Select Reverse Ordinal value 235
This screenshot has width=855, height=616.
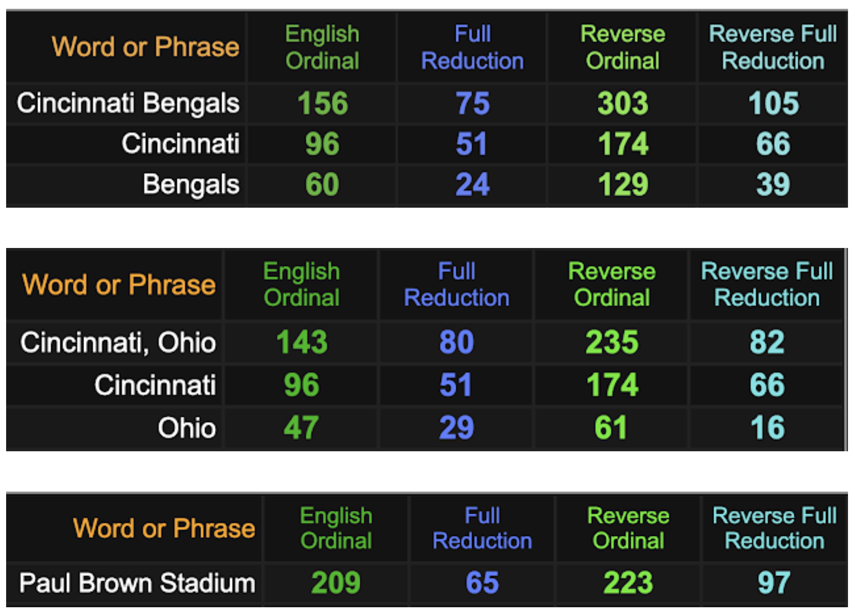click(612, 342)
